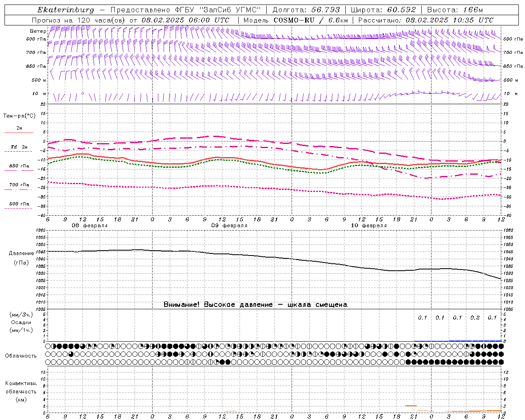
Task: Click the Осадки panel label
Action: 21,322
